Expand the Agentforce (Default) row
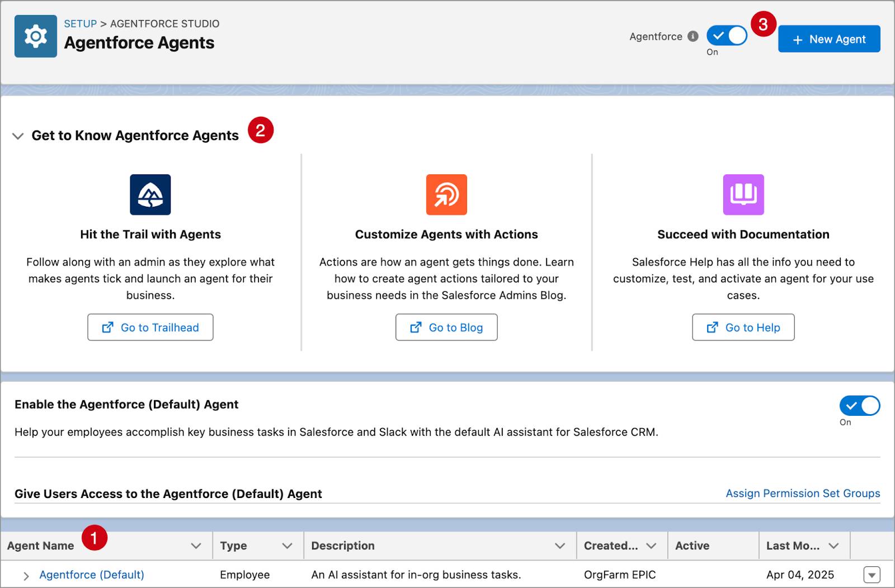Image resolution: width=895 pixels, height=588 pixels. 26,576
